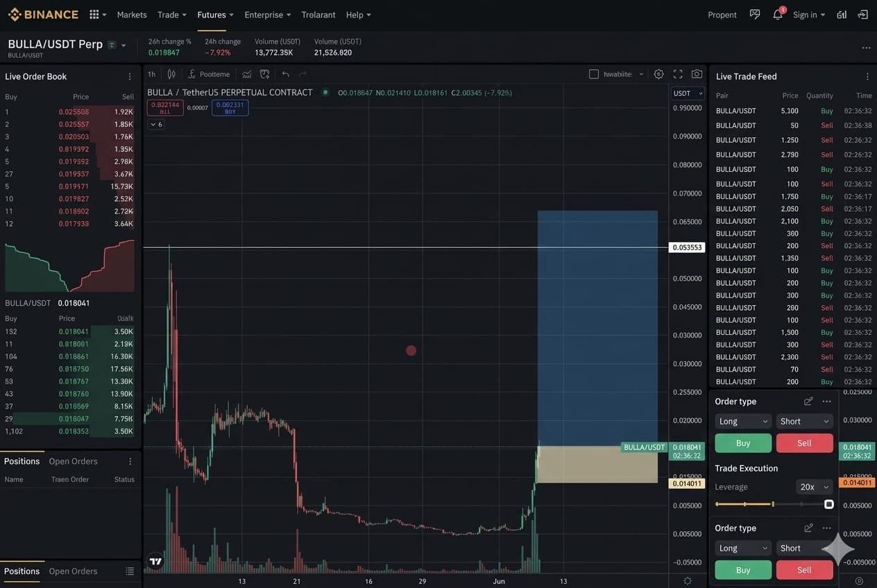Viewport: 877px width, 588px height.
Task: Click the lower red Sell button
Action: point(805,570)
